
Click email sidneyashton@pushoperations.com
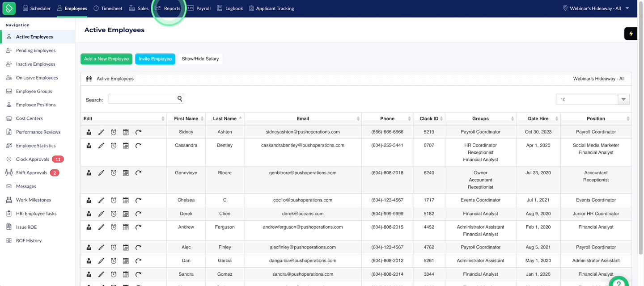click(303, 132)
